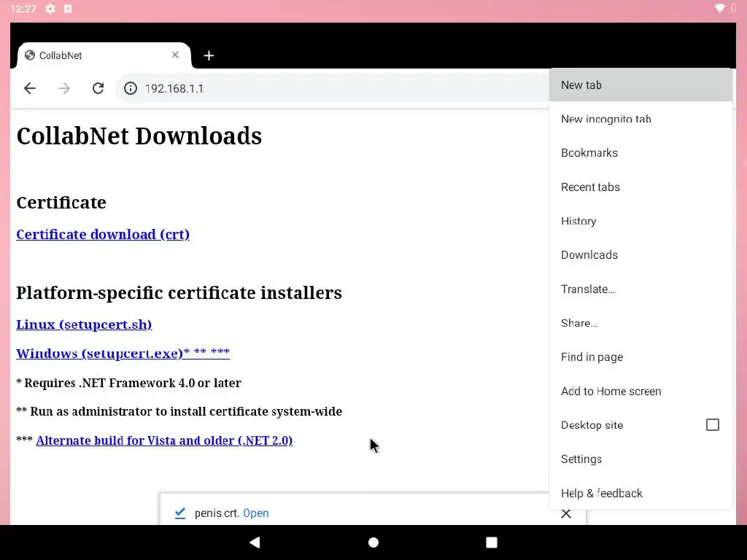Click the Certificate section heading
This screenshot has height=560, width=747.
coord(61,203)
